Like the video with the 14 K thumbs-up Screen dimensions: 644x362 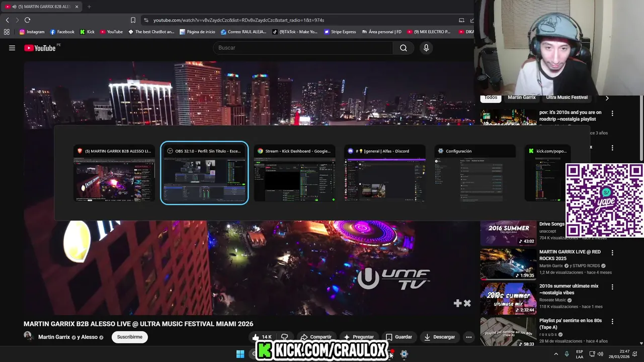click(262, 337)
